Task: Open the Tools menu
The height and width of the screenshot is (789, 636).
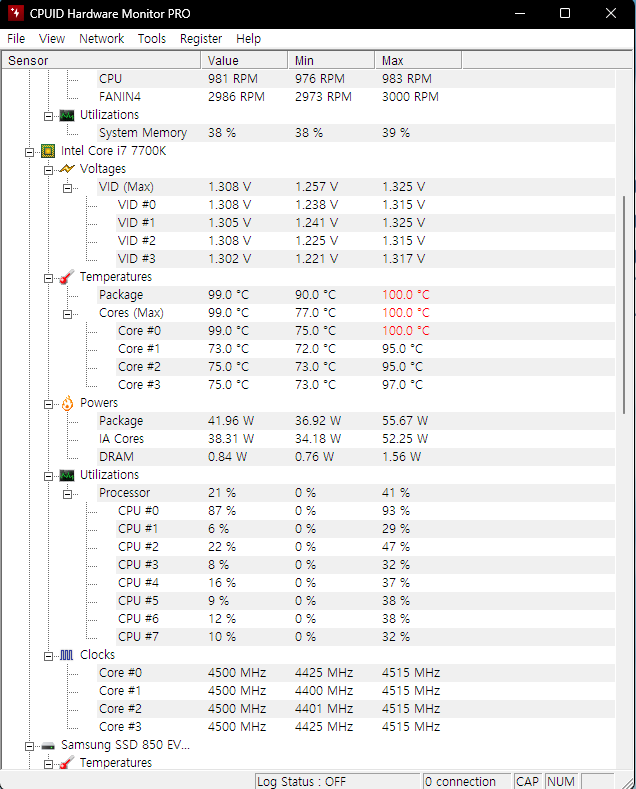Action: 152,38
